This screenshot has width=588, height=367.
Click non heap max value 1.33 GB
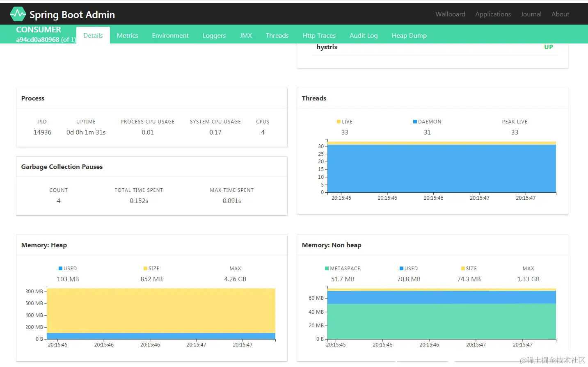pyautogui.click(x=529, y=279)
